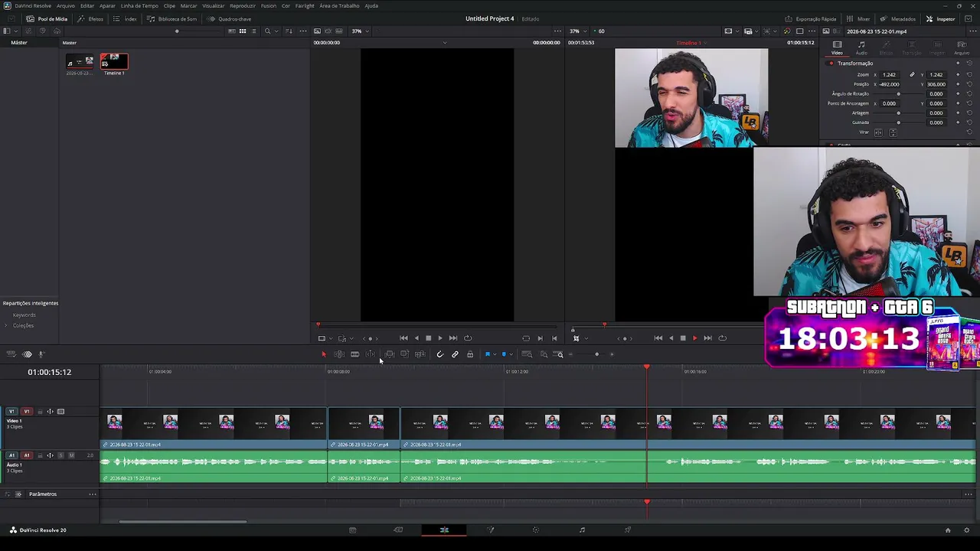Click the vertical flip Virar icon
Screen dimensions: 980x551
click(x=891, y=132)
